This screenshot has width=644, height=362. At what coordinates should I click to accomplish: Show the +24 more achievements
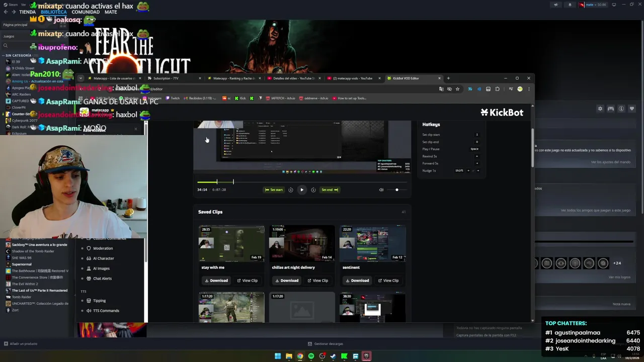tap(617, 263)
